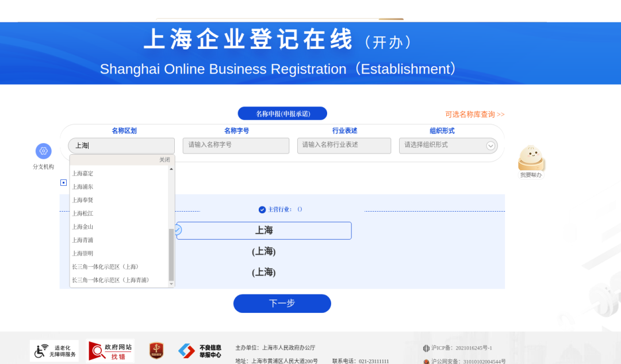Click the round check left of 上海 option
621x364 pixels.
pos(178,229)
